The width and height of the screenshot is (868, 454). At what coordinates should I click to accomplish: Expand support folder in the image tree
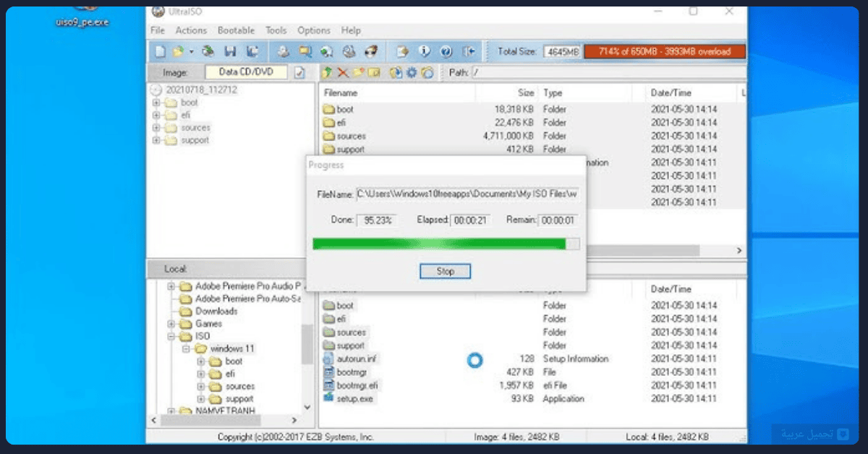tap(156, 140)
